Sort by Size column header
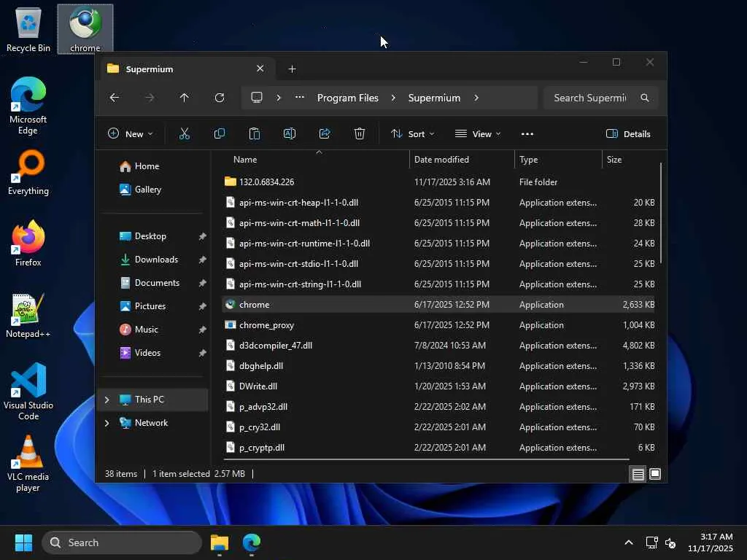747x560 pixels. point(614,160)
